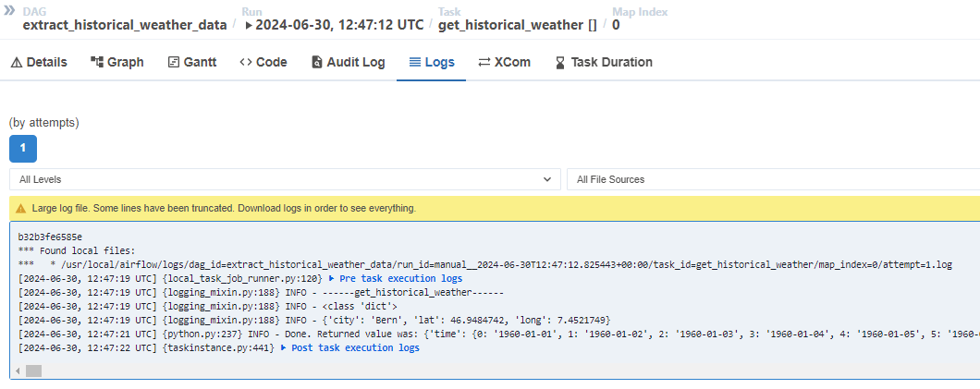Open the XCom tab

click(505, 62)
